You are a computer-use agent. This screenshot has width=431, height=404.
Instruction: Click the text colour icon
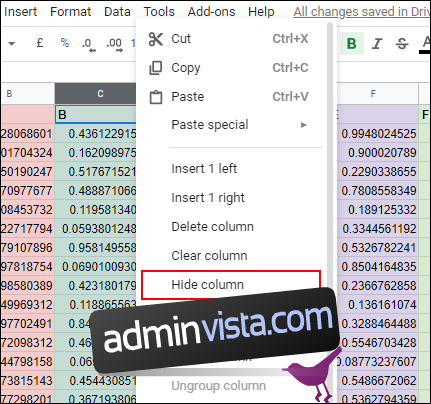(x=425, y=44)
